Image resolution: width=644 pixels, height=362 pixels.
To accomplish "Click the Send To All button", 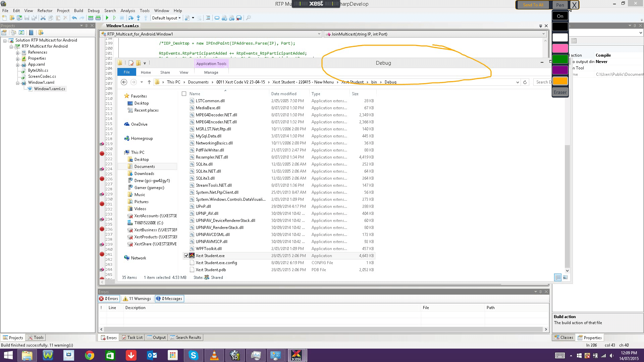I will (533, 5).
